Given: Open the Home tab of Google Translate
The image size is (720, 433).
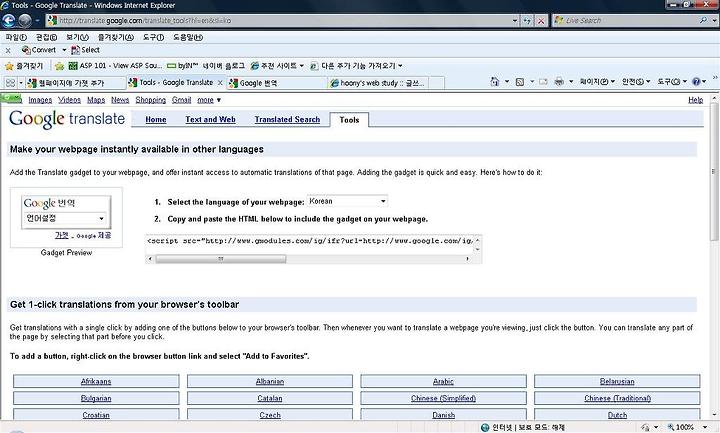Looking at the screenshot, I should pos(156,119).
